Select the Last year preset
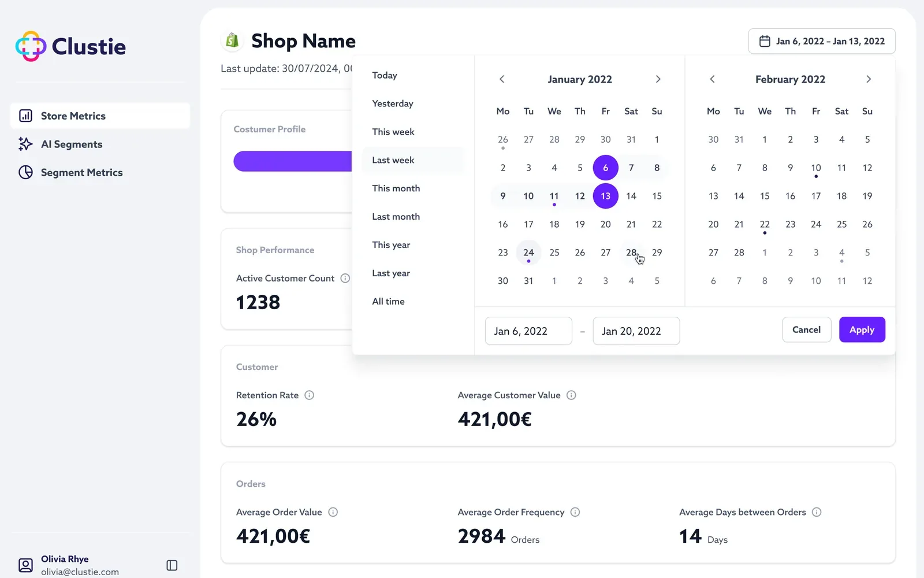The image size is (924, 578). click(x=413, y=273)
